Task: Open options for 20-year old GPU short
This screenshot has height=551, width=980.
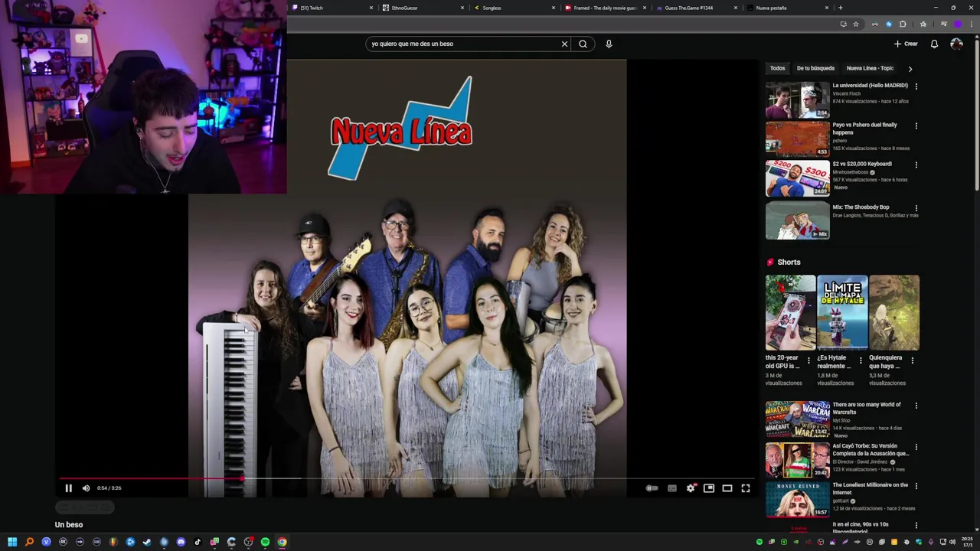Action: (808, 360)
